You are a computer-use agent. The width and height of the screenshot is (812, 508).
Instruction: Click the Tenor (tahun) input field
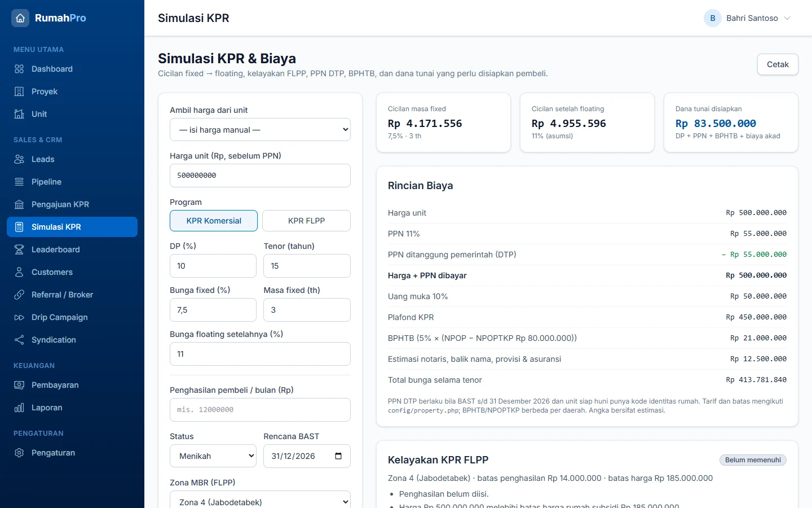pyautogui.click(x=307, y=266)
